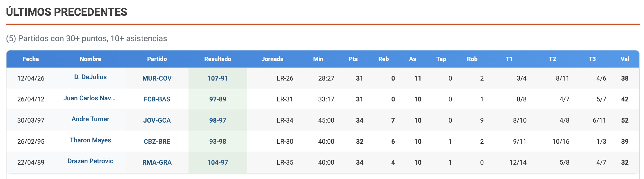This screenshot has height=179, width=644.
Task: Open the 104-97 result
Action: coord(217,162)
